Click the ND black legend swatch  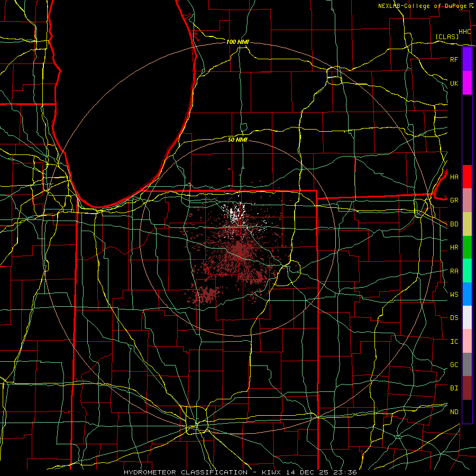tap(467, 411)
